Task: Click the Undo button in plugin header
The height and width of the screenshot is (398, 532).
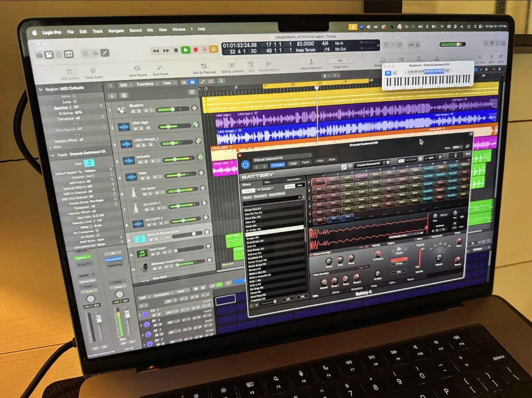Action: click(319, 160)
